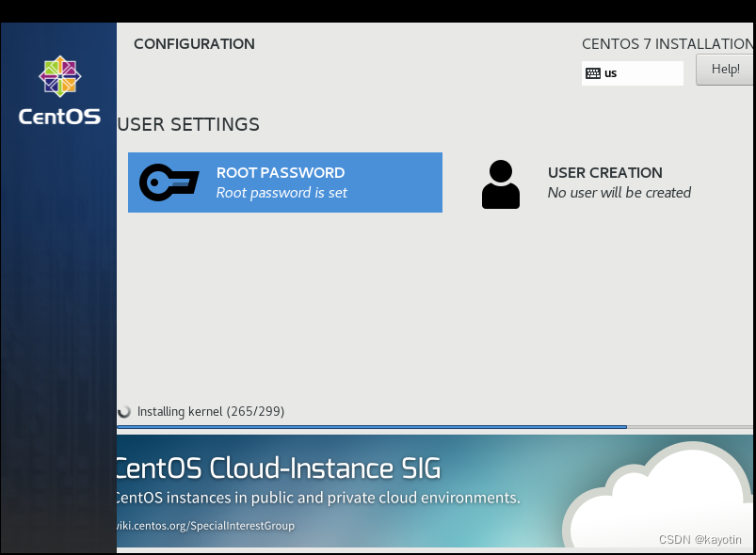Click the wiki.centos.org SpecialInterestGroup link text
The height and width of the screenshot is (555, 756).
(205, 526)
